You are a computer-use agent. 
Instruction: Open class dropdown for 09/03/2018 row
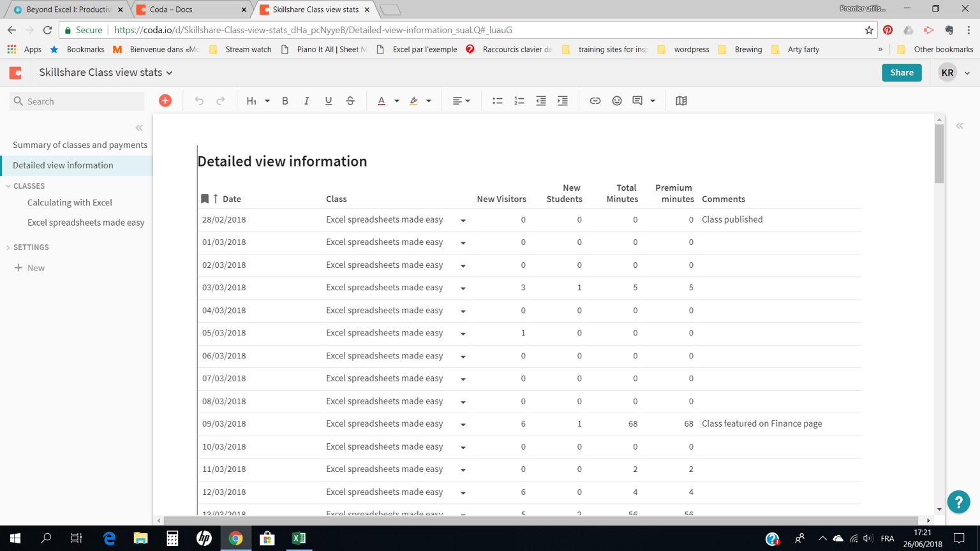click(x=463, y=425)
